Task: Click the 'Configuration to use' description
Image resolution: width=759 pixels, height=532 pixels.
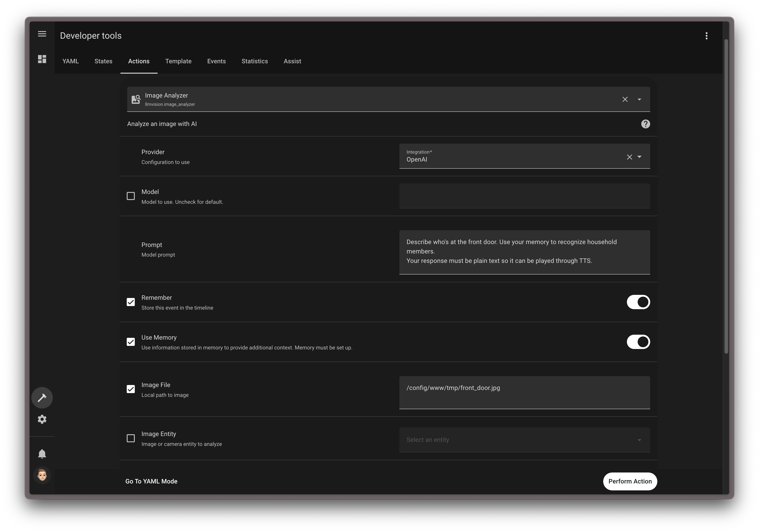Action: coord(166,162)
